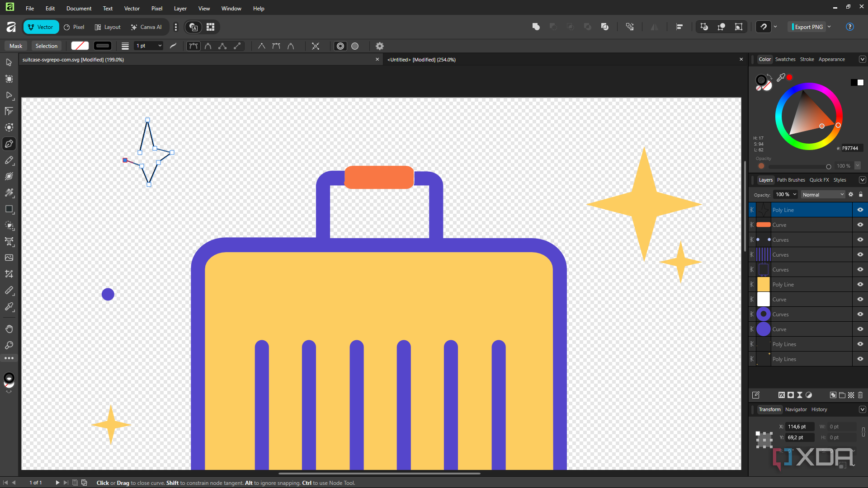Select the Color Picker eyedropper tool
The width and height of the screenshot is (868, 488).
click(x=9, y=307)
